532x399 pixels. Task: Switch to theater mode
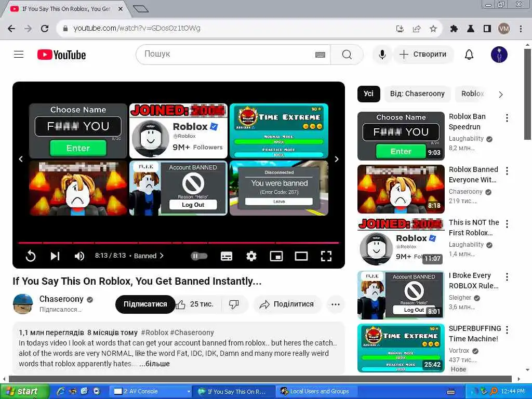301,256
